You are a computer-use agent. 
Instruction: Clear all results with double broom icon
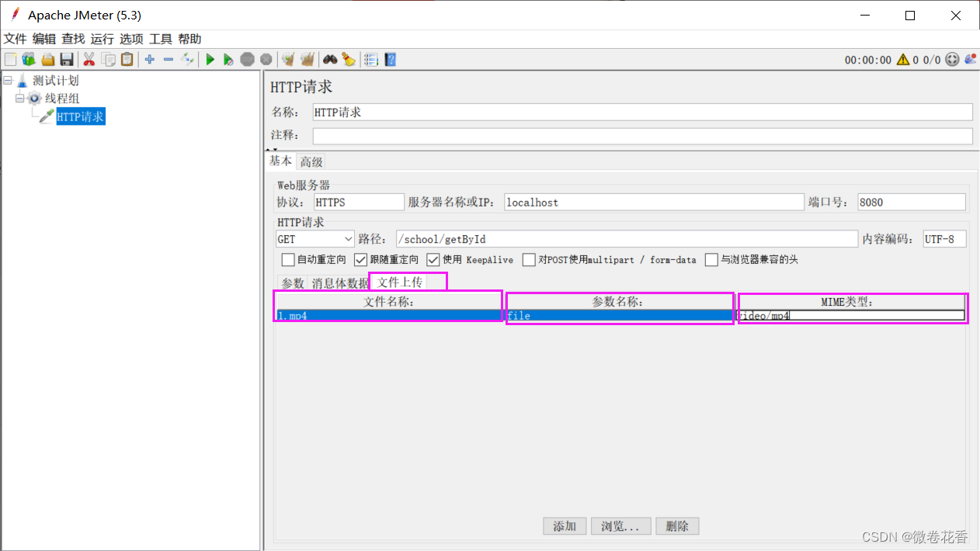point(308,59)
